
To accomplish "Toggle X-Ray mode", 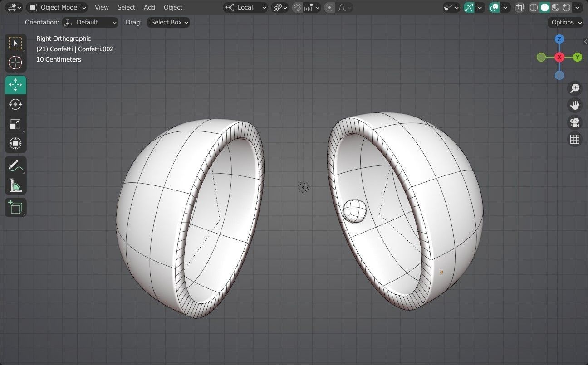I will pyautogui.click(x=520, y=7).
